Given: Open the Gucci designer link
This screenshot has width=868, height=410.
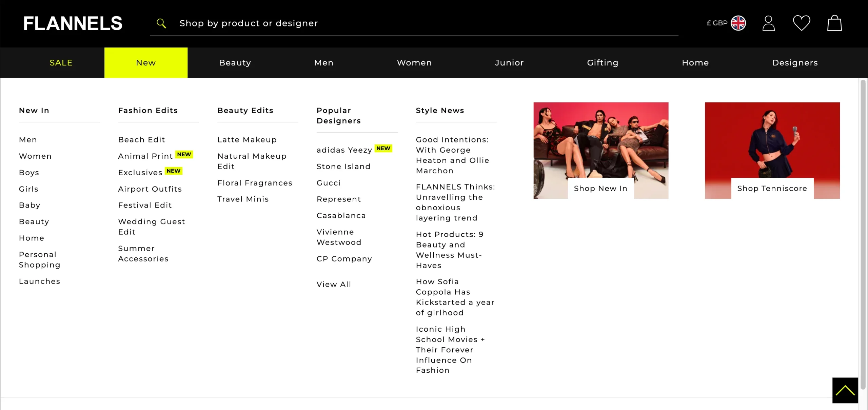Looking at the screenshot, I should (328, 183).
